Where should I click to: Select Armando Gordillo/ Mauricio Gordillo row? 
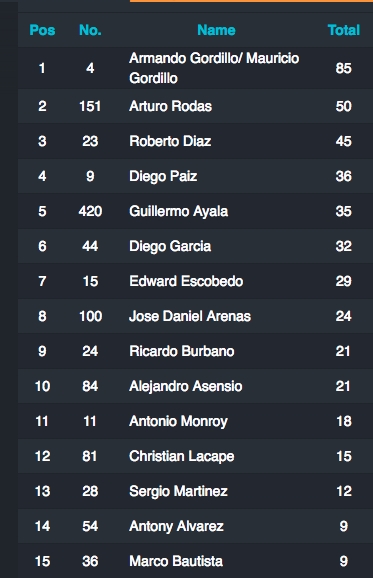pos(195,68)
